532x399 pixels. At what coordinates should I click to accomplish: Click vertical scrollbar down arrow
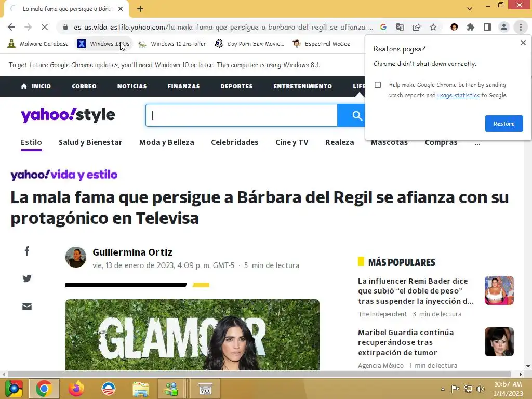pyautogui.click(x=528, y=366)
